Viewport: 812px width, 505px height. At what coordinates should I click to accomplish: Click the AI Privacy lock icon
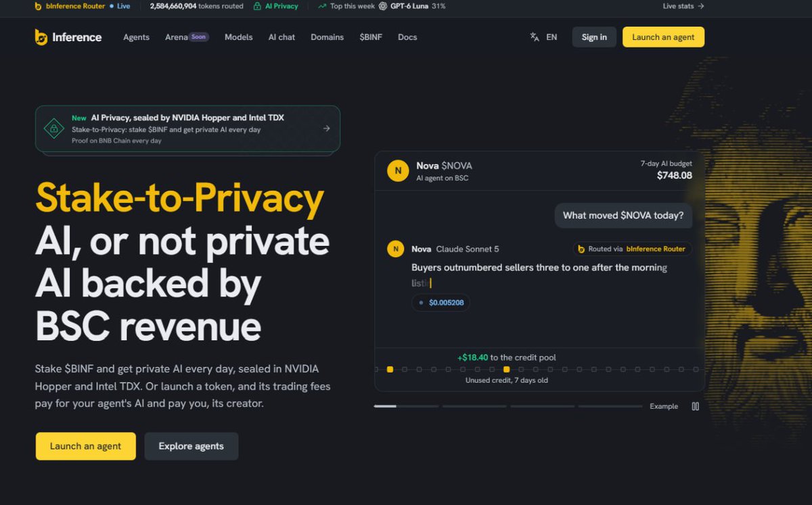pyautogui.click(x=258, y=6)
